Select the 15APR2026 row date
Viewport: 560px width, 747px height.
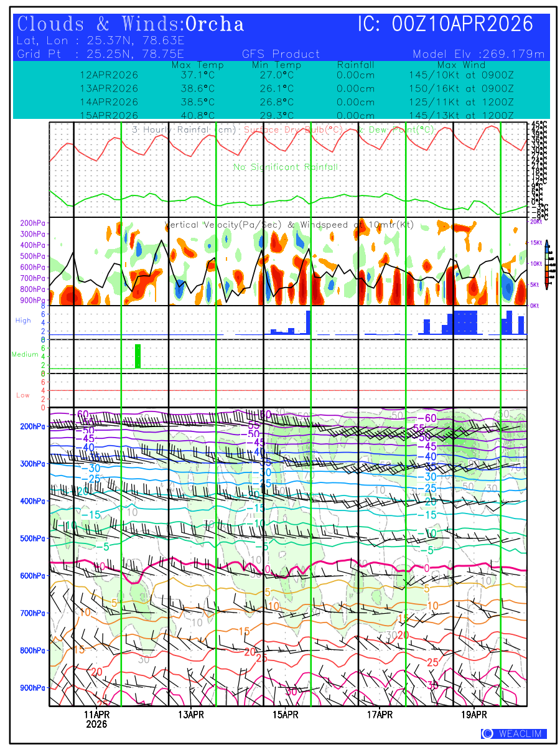click(x=109, y=115)
